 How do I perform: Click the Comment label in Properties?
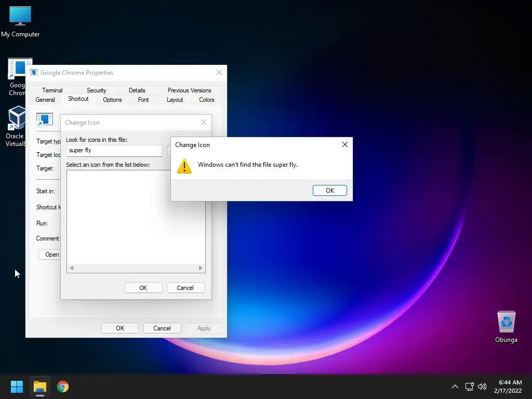48,238
